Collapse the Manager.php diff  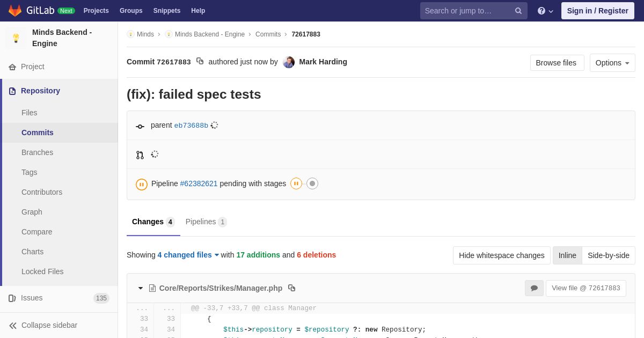(141, 288)
